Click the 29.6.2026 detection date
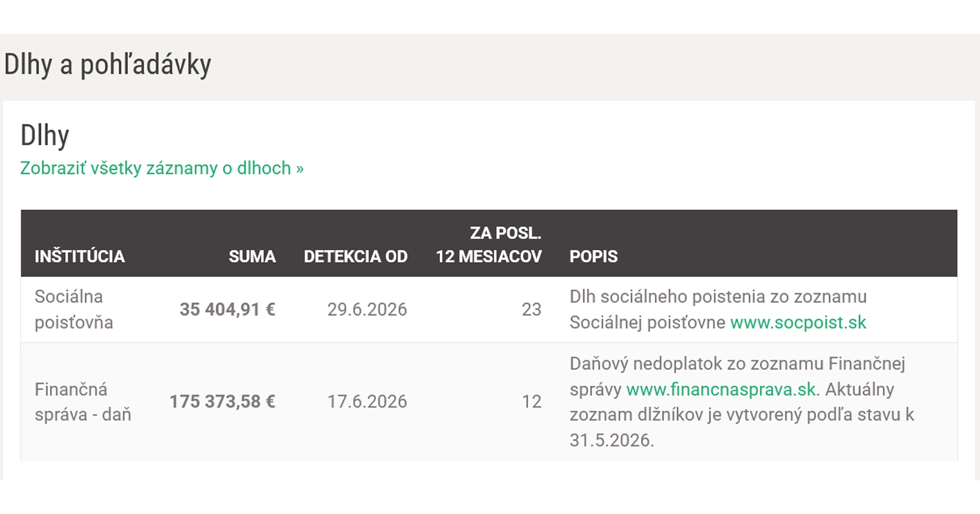980x514 pixels. tap(367, 309)
